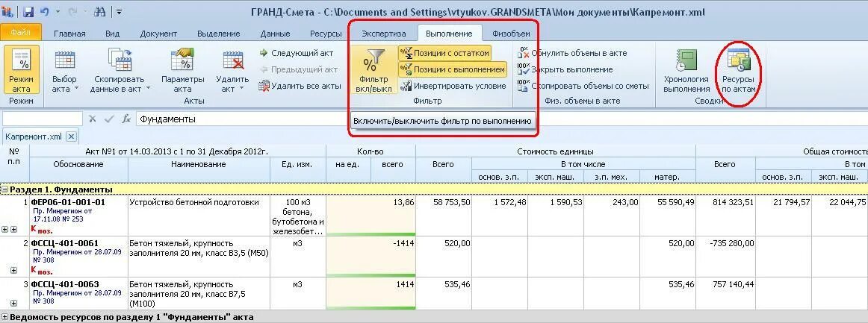868x323 pixels.
Task: Click the Redo arrow icon
Action: tap(72, 12)
